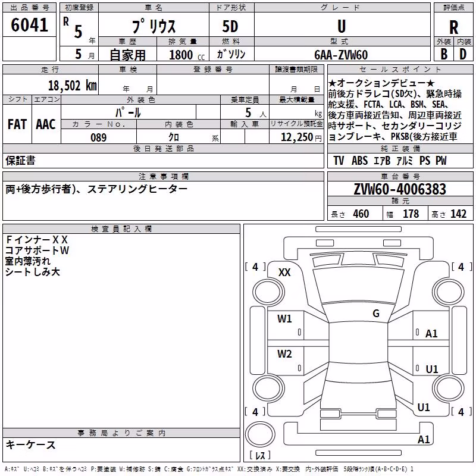Screen dimensions: 476x476
Task: Click the lot number 6041
Action: (29, 25)
